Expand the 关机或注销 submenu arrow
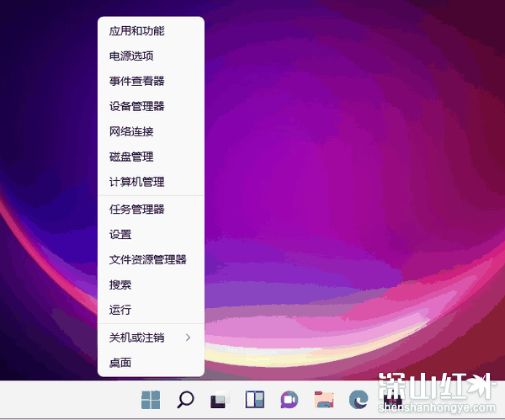 [x=188, y=338]
